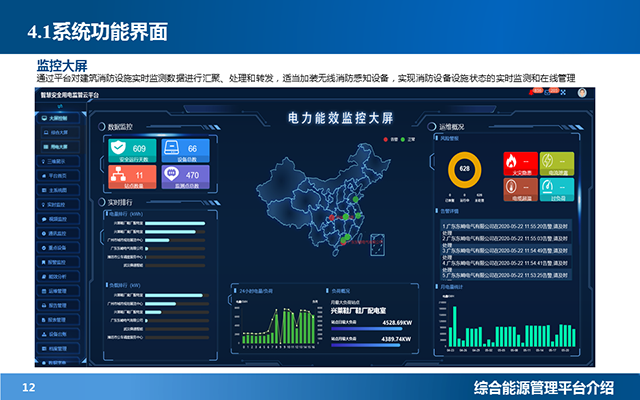
Task: Click the northernmost green marker on the map
Action: click(x=356, y=199)
